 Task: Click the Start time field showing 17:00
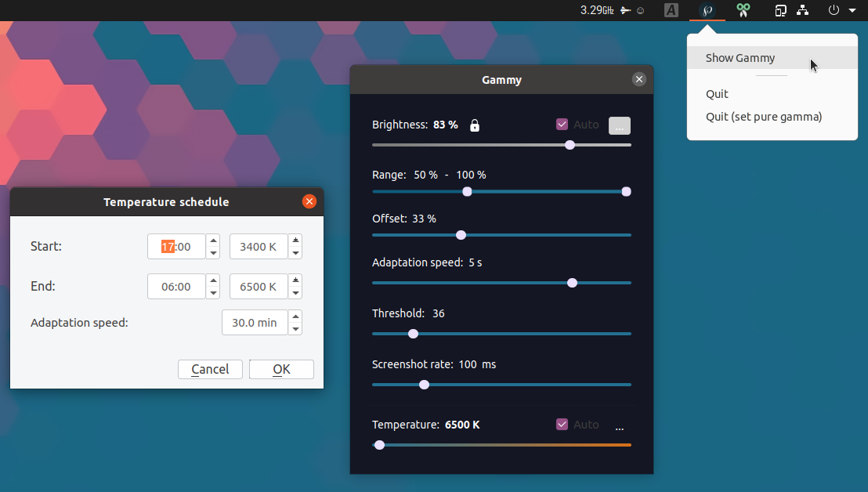[178, 246]
